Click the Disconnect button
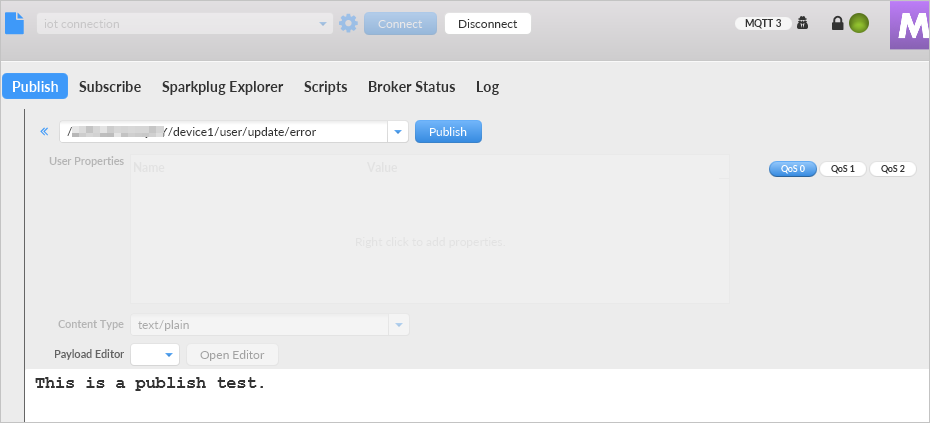This screenshot has width=930, height=423. tap(488, 24)
